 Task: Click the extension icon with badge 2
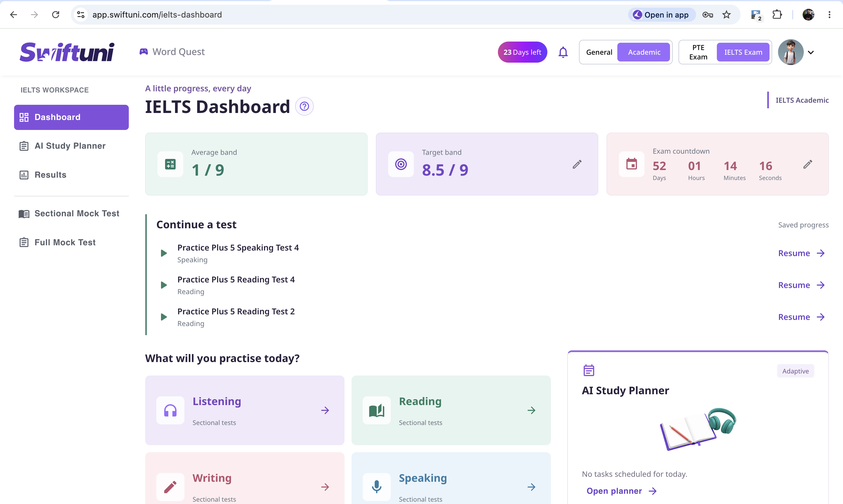[x=756, y=15]
